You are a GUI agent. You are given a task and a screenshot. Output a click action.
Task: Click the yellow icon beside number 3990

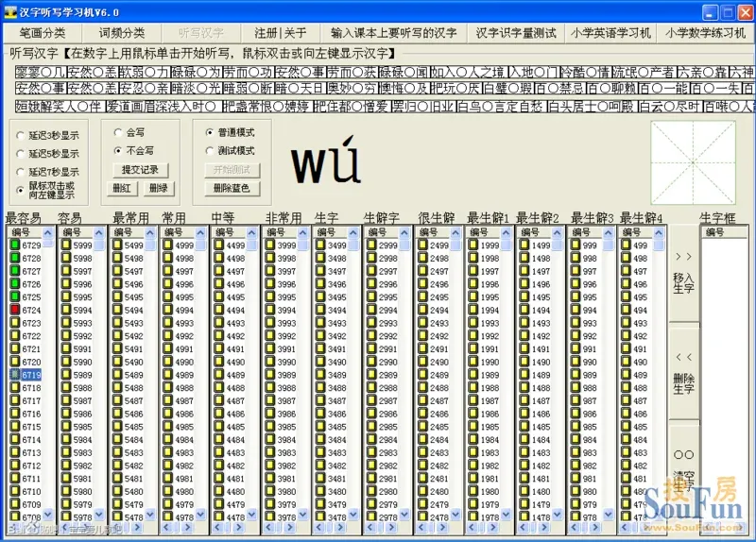coord(268,363)
